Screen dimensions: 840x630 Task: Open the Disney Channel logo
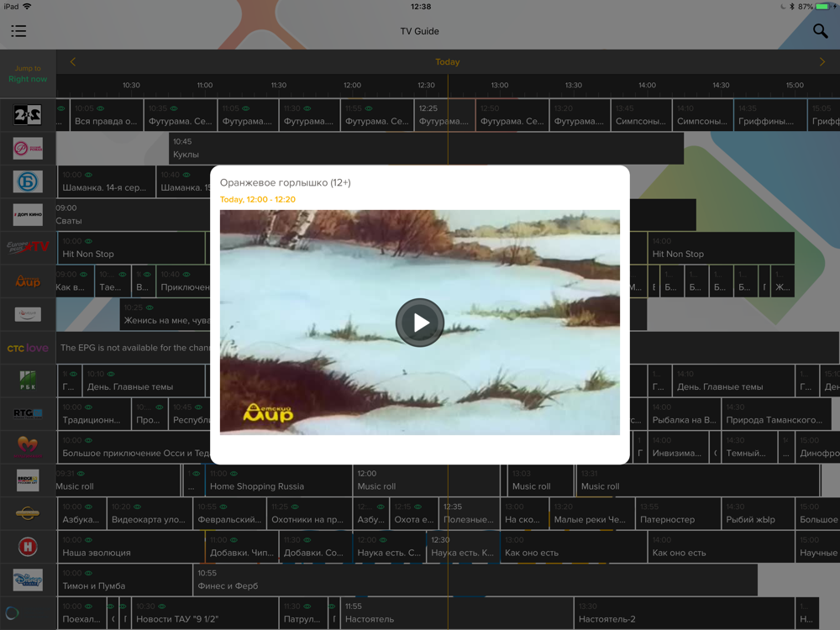tap(28, 580)
